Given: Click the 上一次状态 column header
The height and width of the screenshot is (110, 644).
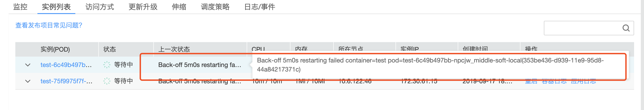Looking at the screenshot, I should click(174, 49).
